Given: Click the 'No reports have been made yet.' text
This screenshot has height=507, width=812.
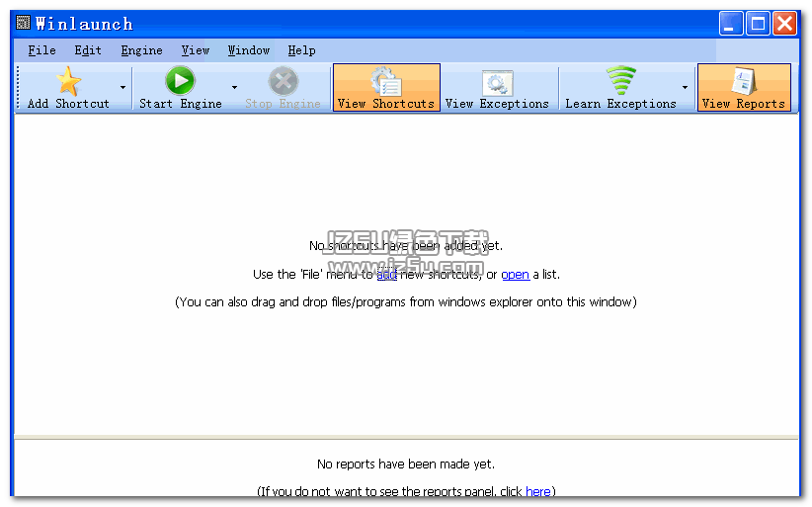Looking at the screenshot, I should 405,465.
